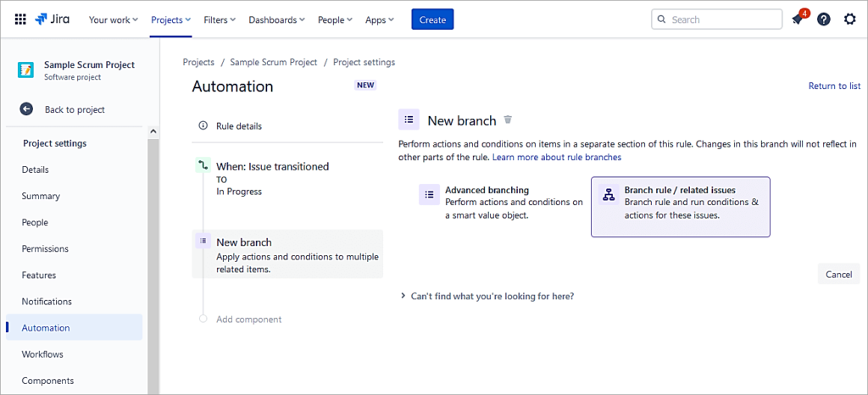
Task: Expand the Dashboards menu
Action: coord(278,19)
